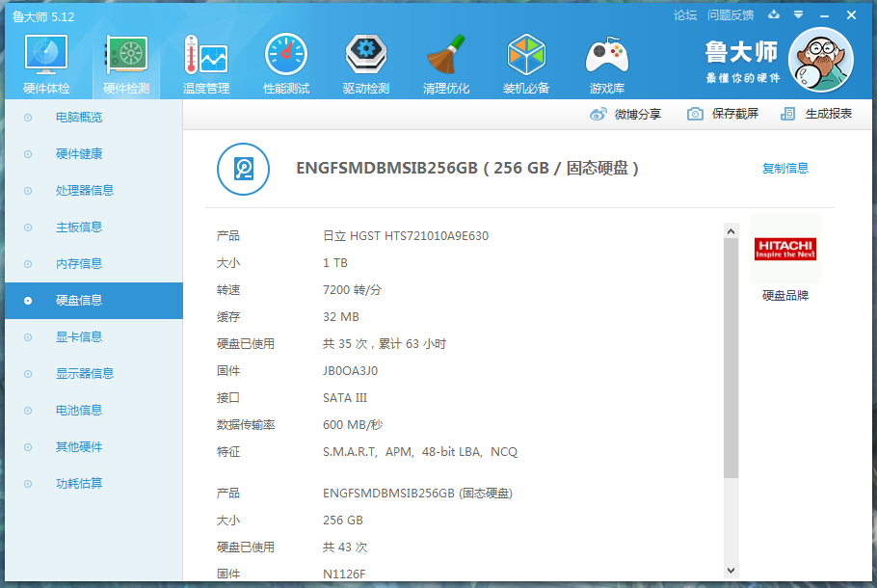877x588 pixels.
Task: Click the scrollbar up arrow
Action: (731, 230)
